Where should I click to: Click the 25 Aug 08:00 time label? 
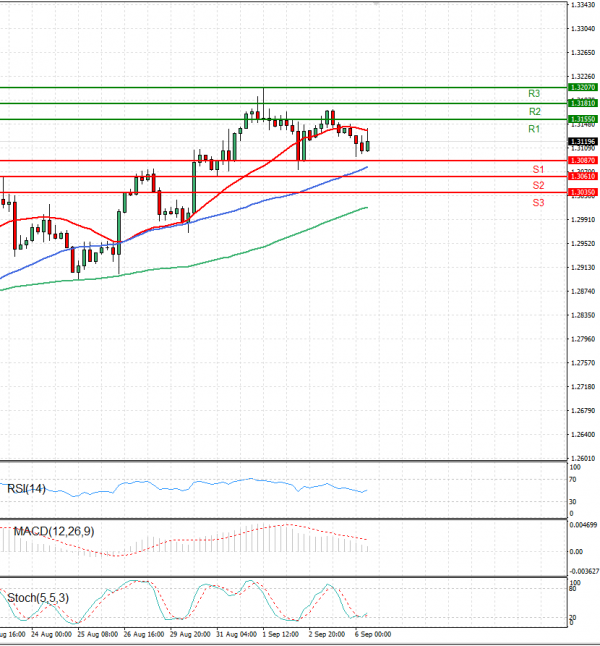(x=98, y=634)
